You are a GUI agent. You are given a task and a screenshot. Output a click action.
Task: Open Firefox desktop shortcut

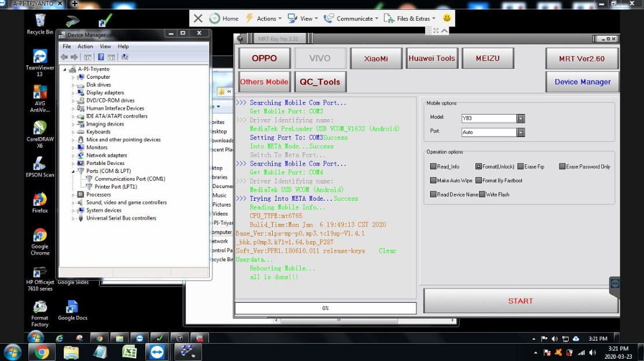(40, 202)
